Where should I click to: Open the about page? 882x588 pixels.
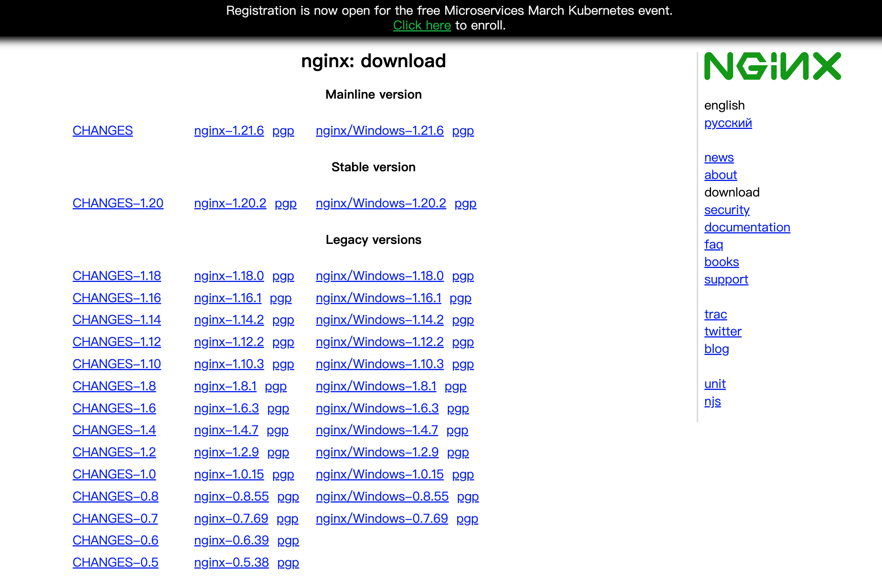click(721, 175)
